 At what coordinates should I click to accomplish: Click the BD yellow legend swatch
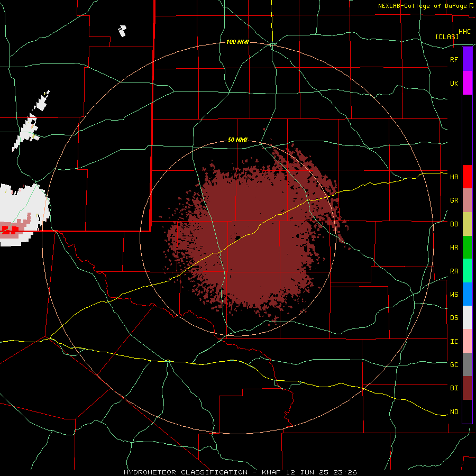[x=467, y=224]
